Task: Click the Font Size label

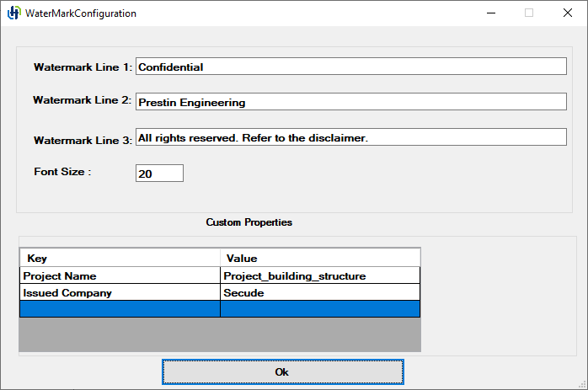Action: point(61,172)
